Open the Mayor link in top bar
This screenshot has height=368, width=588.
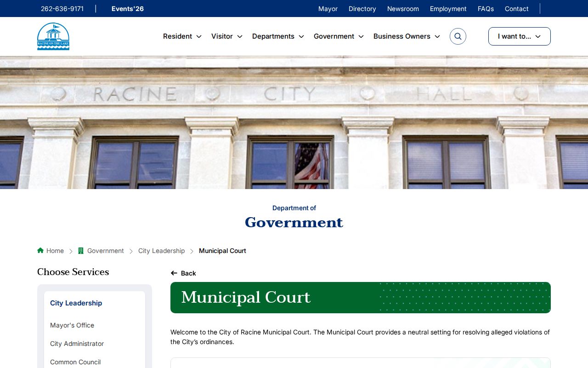coord(328,9)
